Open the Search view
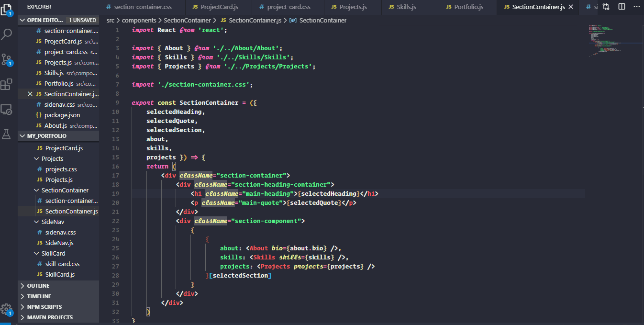 click(6, 34)
